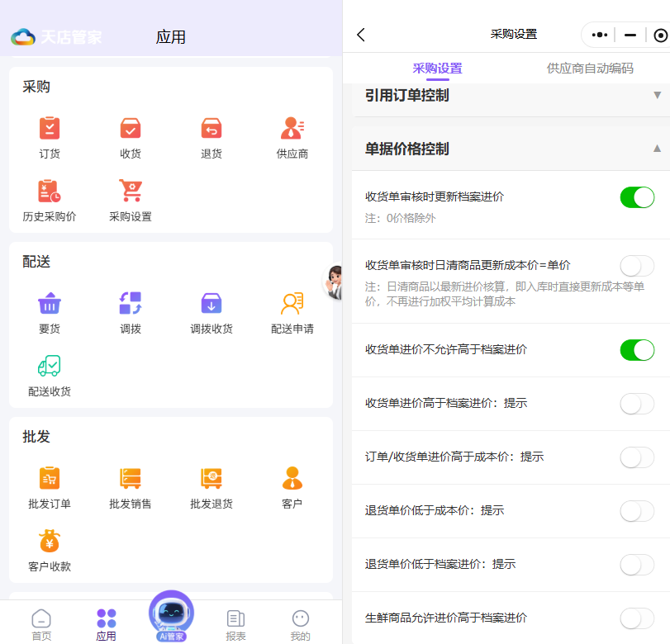Select the 采购设置 tab
Image resolution: width=670 pixels, height=644 pixels.
tap(437, 69)
